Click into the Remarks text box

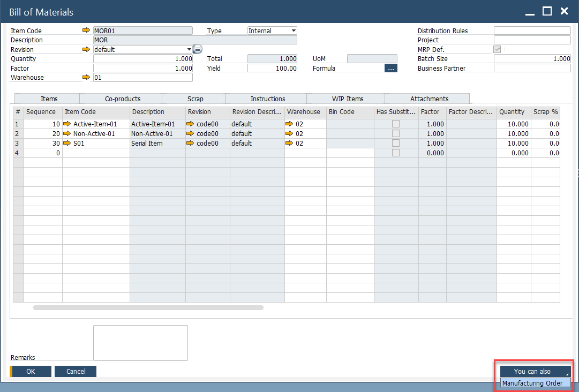(x=140, y=343)
